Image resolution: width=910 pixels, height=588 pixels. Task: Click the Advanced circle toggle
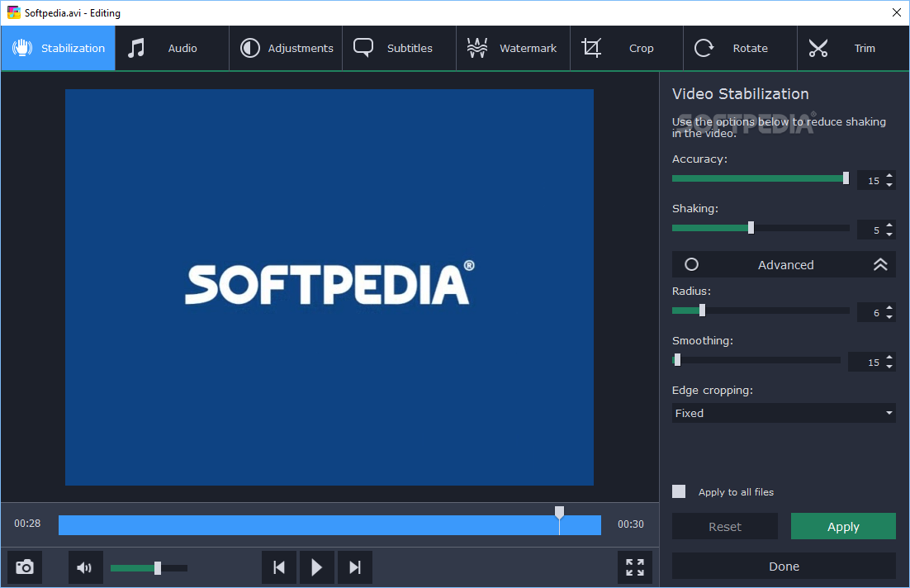691,265
